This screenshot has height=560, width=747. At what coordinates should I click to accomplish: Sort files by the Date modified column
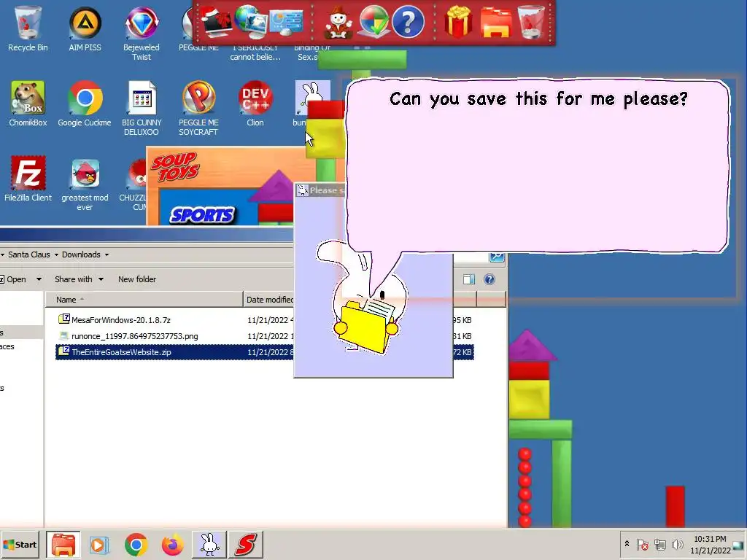click(269, 300)
